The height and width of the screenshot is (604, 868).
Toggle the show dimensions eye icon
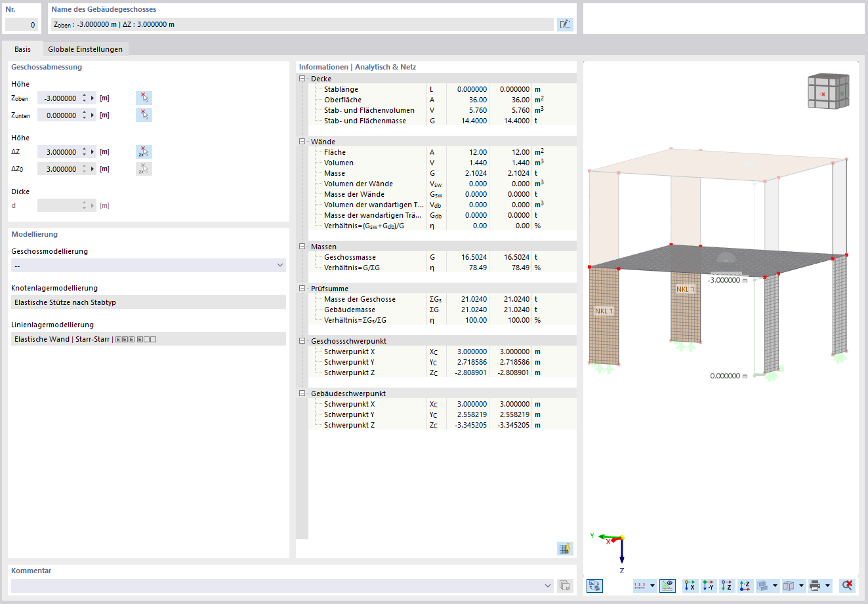coord(667,586)
